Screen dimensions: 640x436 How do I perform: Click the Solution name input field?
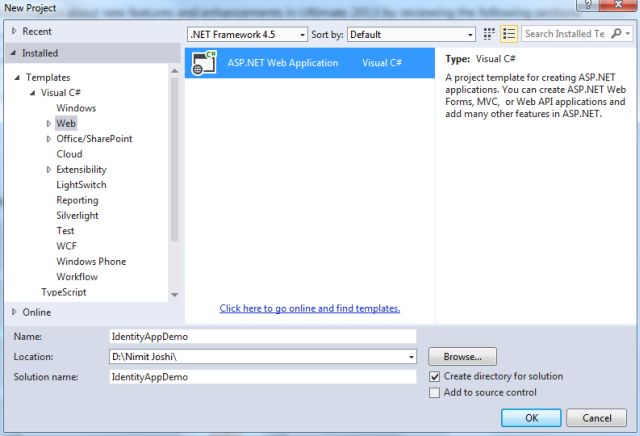coord(263,377)
